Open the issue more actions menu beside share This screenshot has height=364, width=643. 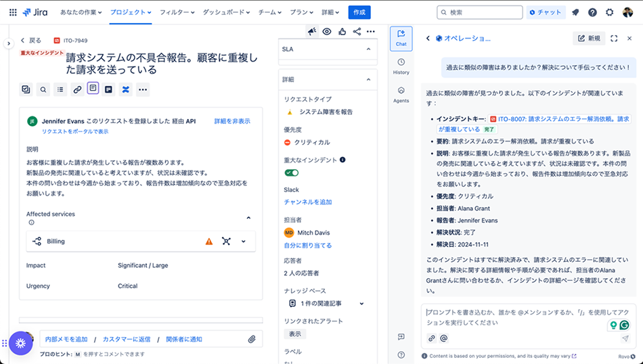pos(371,32)
